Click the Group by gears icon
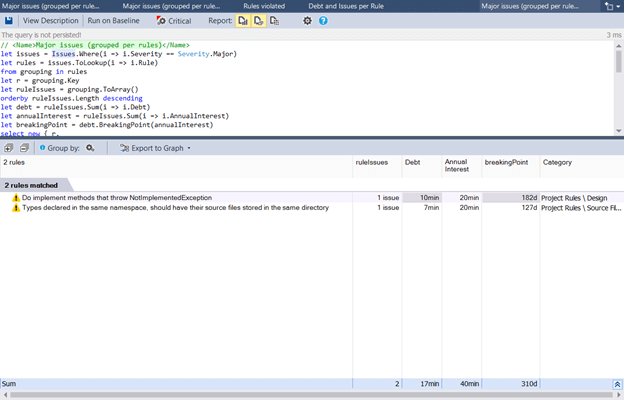Screen dimensions: 624x400 90,148
